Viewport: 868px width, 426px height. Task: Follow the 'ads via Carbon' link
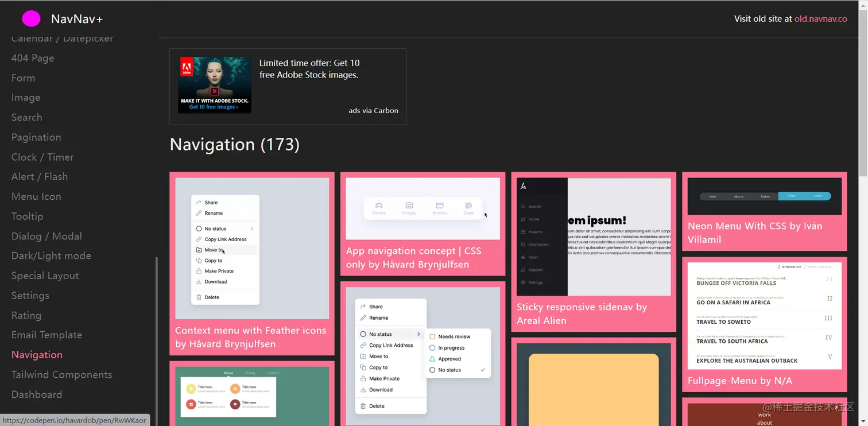pyautogui.click(x=373, y=111)
